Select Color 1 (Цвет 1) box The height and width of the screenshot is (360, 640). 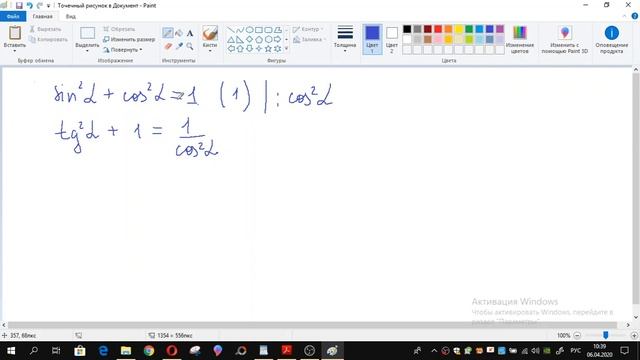[x=372, y=39]
